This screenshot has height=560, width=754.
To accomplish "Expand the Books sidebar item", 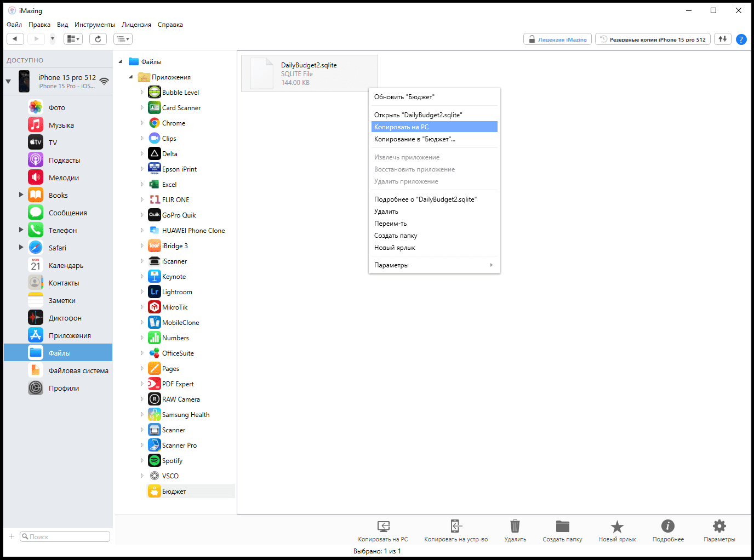I will (x=21, y=195).
